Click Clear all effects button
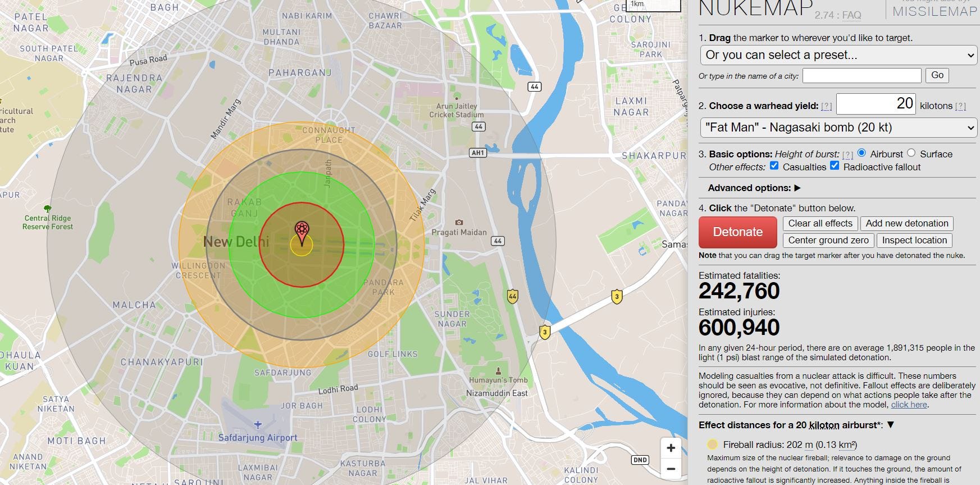Screen dimensions: 980x485 820,224
